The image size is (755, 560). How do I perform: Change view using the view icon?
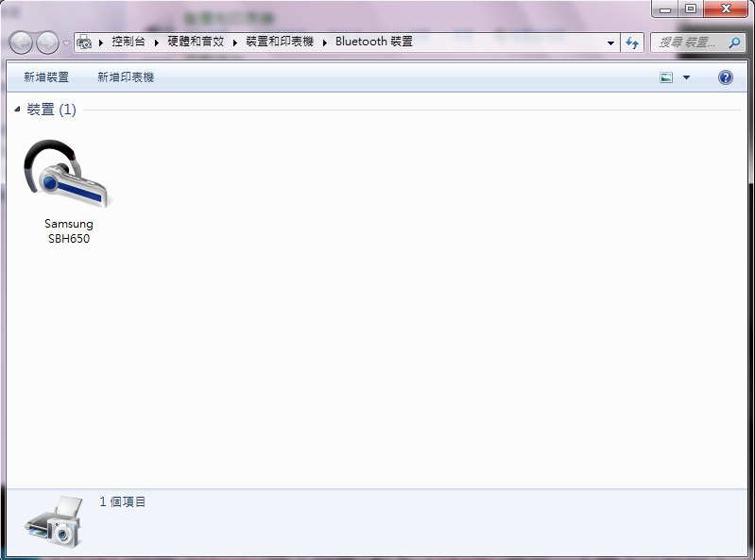tap(666, 77)
